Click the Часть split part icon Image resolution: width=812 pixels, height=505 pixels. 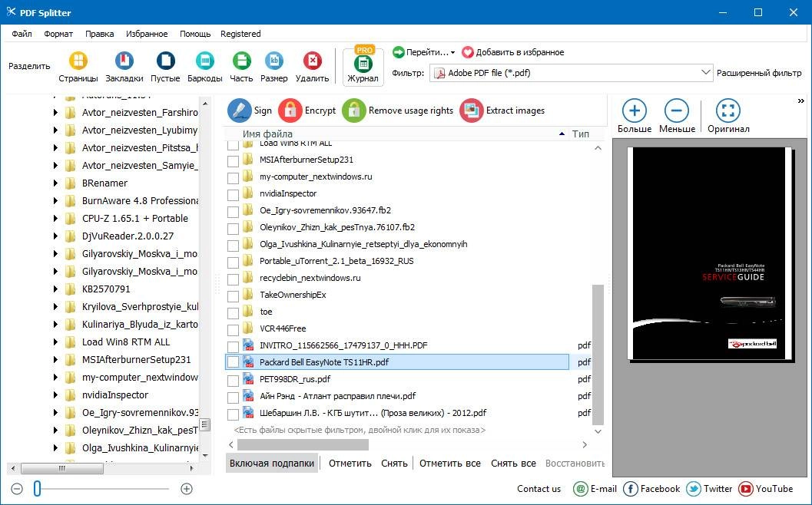click(241, 61)
